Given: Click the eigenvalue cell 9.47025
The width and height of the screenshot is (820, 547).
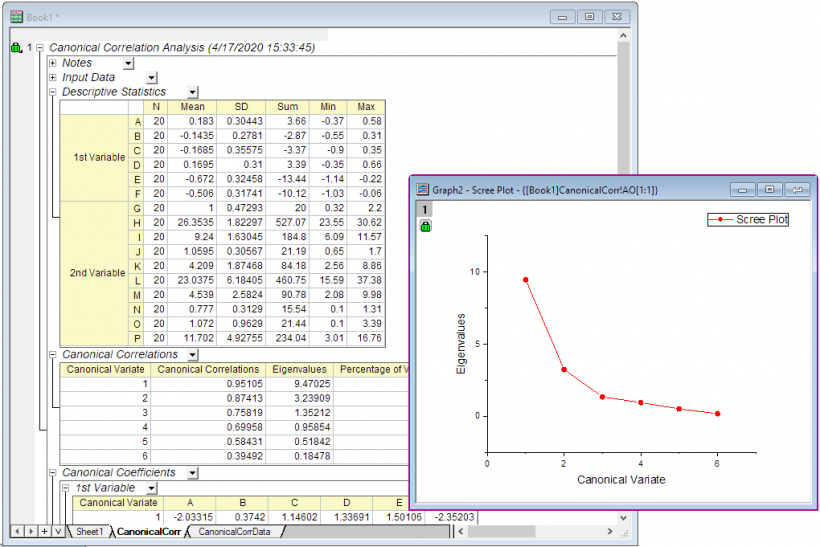Looking at the screenshot, I should point(299,384).
